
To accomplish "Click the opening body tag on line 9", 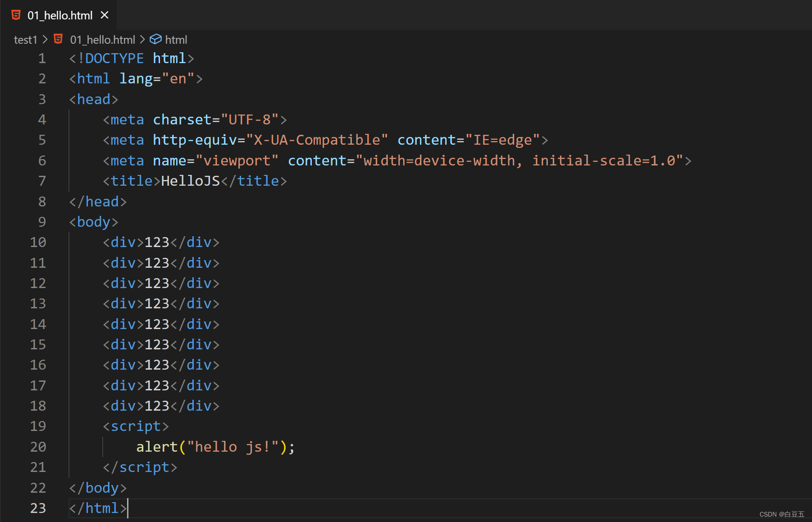I will point(94,222).
